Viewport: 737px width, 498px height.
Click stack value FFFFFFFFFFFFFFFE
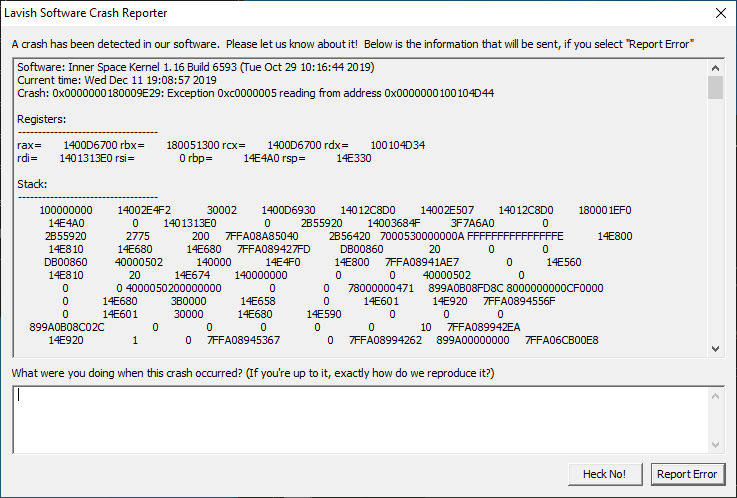click(515, 236)
